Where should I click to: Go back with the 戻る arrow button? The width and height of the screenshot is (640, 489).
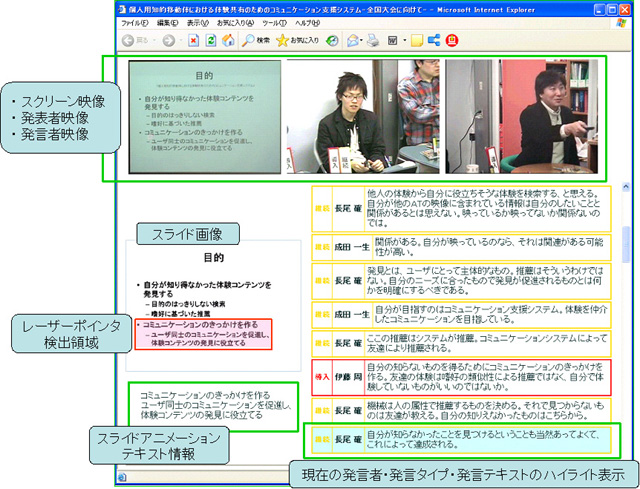click(135, 40)
